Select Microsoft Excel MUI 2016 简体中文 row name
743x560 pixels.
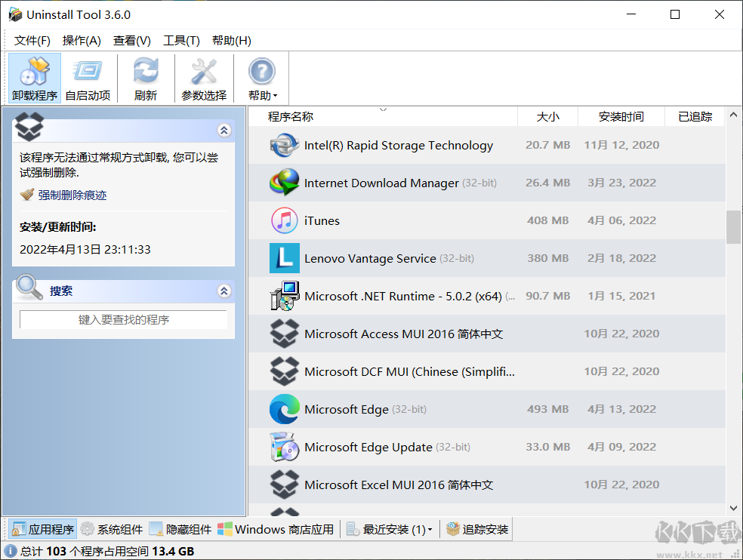(399, 485)
